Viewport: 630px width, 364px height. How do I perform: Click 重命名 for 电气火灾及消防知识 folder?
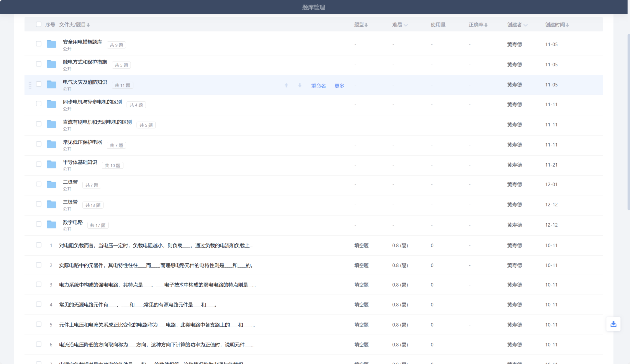[318, 86]
